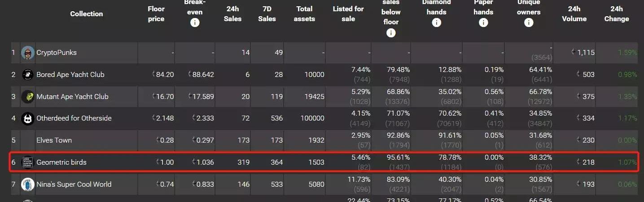Open the Diamond hands info icon

[436, 22]
